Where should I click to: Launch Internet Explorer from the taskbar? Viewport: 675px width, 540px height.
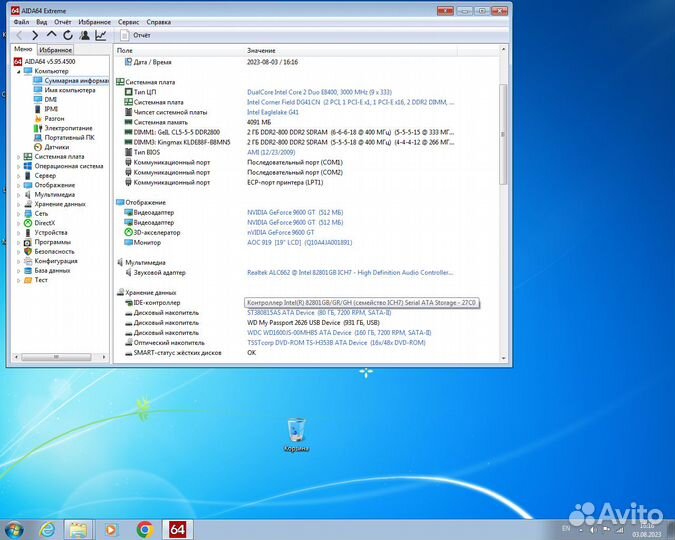point(46,529)
